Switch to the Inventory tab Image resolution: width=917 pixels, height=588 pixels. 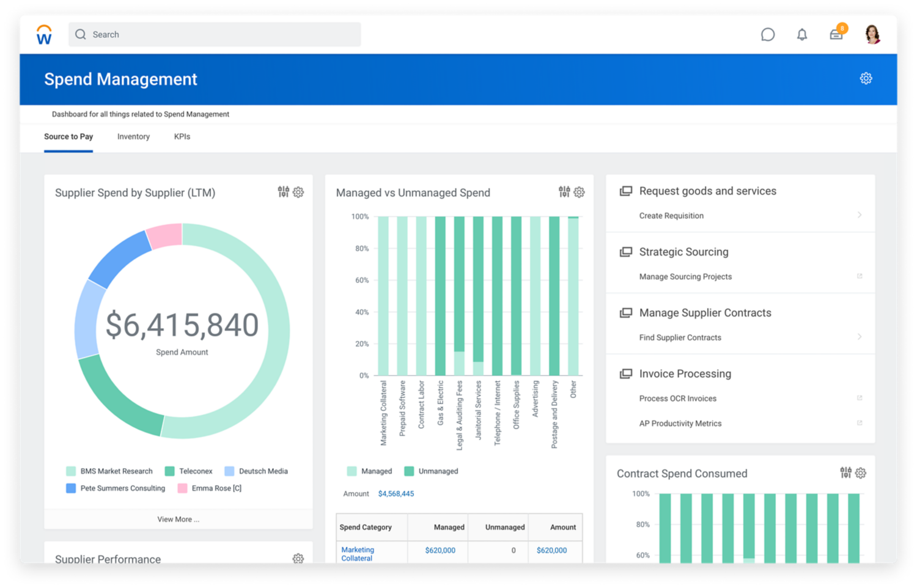coord(133,136)
